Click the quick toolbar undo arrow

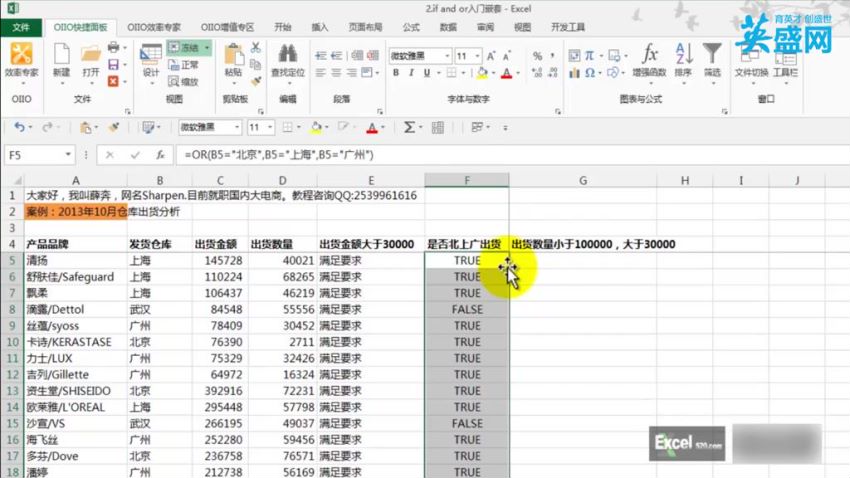[20, 127]
